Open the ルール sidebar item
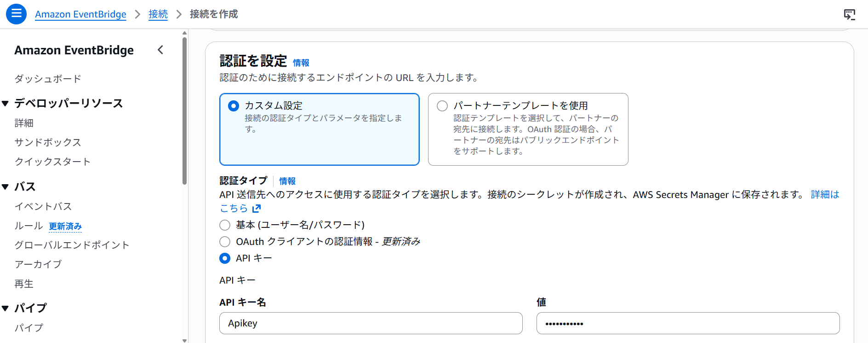 click(x=29, y=226)
